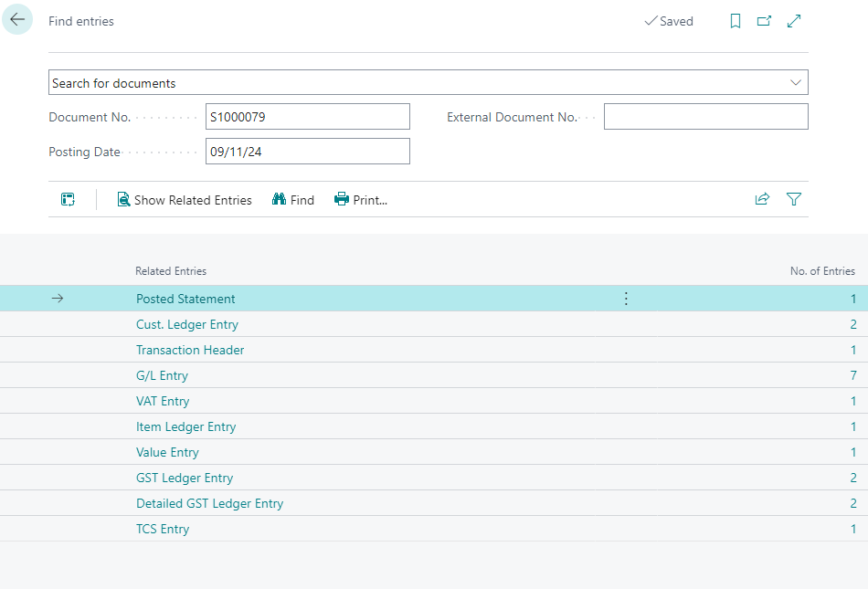Sort by No. of Entries column header
868x589 pixels.
[x=821, y=271]
